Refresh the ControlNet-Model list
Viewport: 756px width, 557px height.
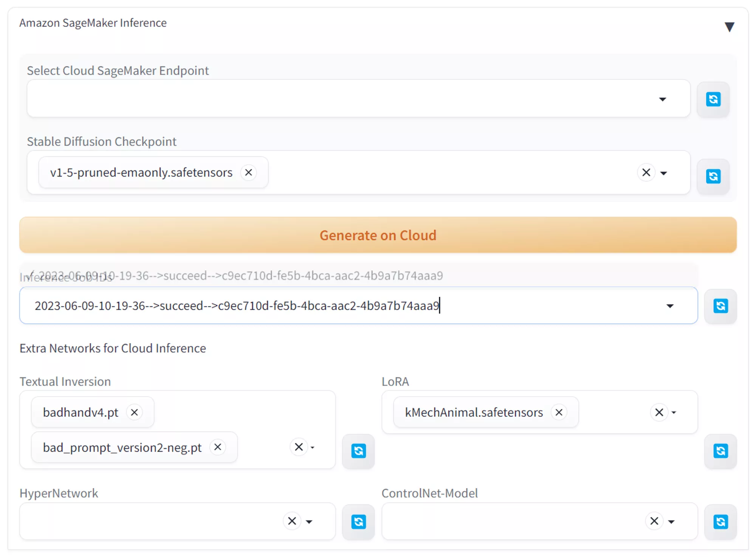pos(720,522)
